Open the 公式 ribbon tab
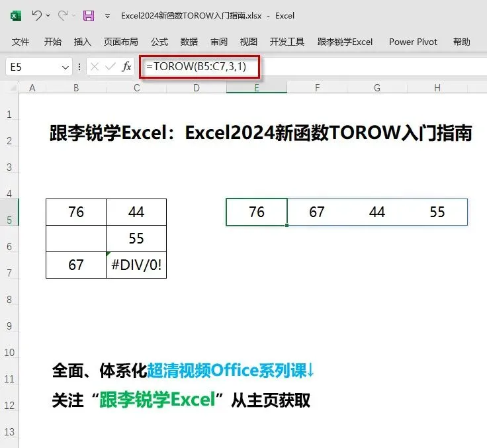The width and height of the screenshot is (487, 448). (x=159, y=42)
